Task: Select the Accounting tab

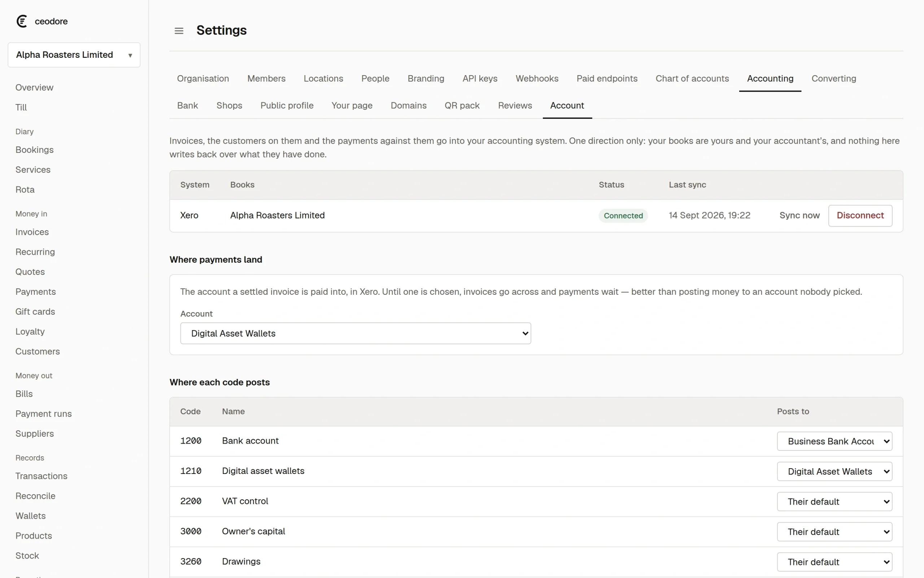Action: pos(770,78)
